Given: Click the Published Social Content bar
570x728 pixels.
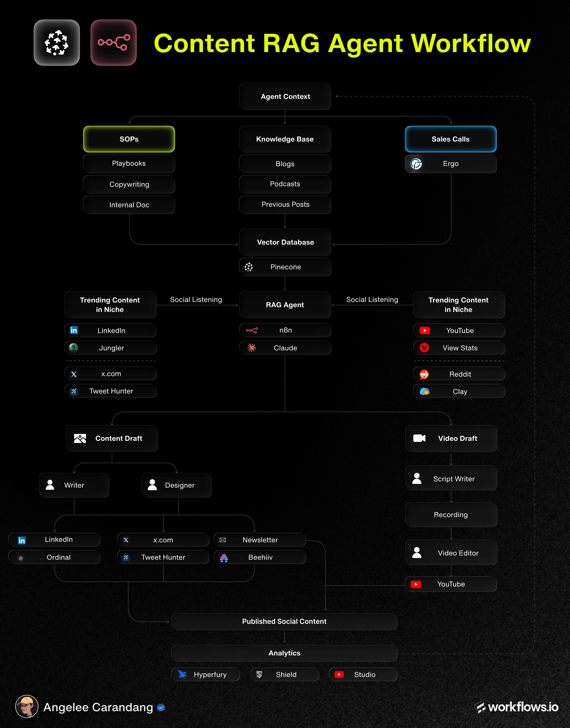Looking at the screenshot, I should [284, 621].
